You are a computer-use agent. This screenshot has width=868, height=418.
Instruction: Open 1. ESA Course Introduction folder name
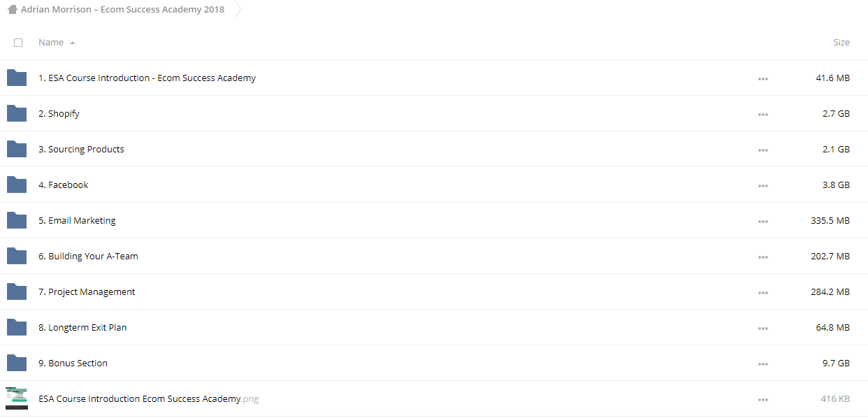pos(147,78)
